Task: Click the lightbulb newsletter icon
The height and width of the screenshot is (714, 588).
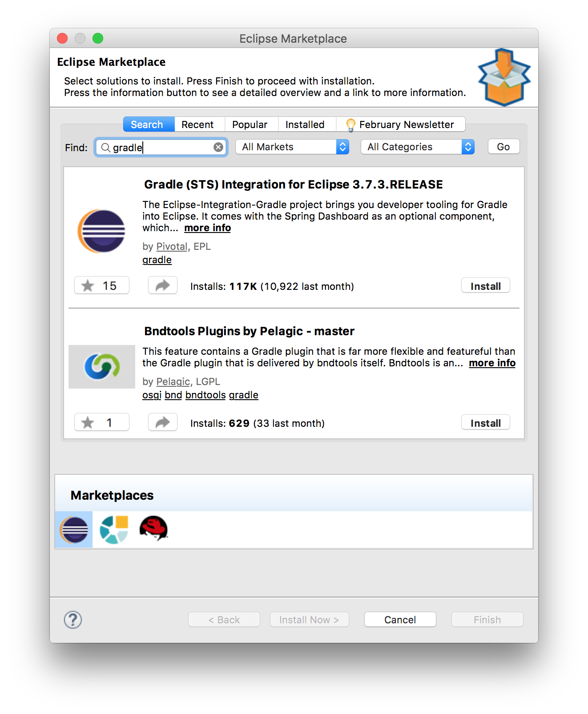Action: click(350, 125)
